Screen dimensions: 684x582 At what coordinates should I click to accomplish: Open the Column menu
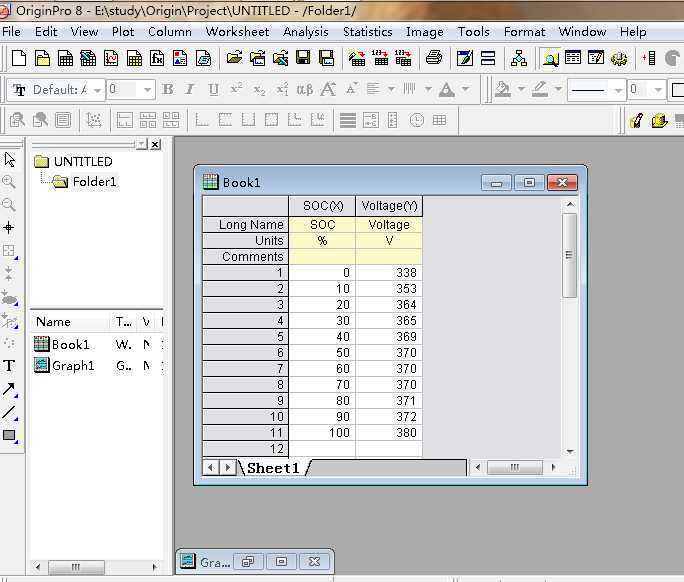[170, 32]
